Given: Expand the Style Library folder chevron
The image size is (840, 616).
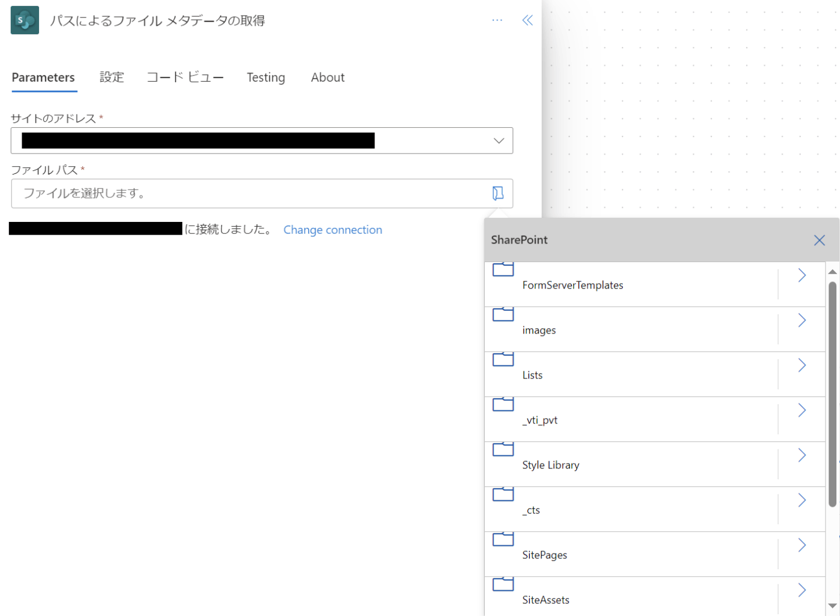Looking at the screenshot, I should click(x=802, y=455).
